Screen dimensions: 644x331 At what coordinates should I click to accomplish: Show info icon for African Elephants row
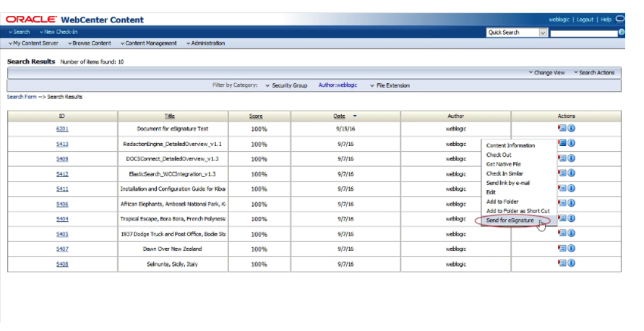tap(571, 203)
